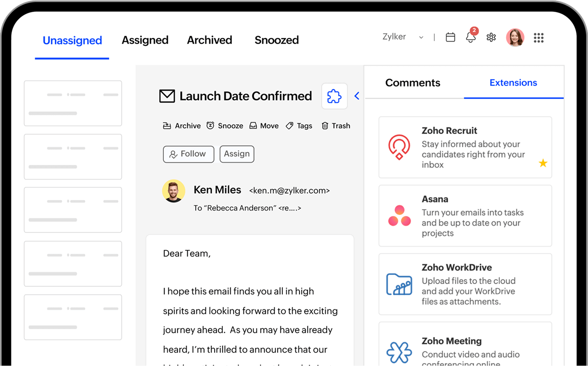Open the Zoho Meeting extension title
Image resolution: width=588 pixels, height=366 pixels.
(452, 341)
